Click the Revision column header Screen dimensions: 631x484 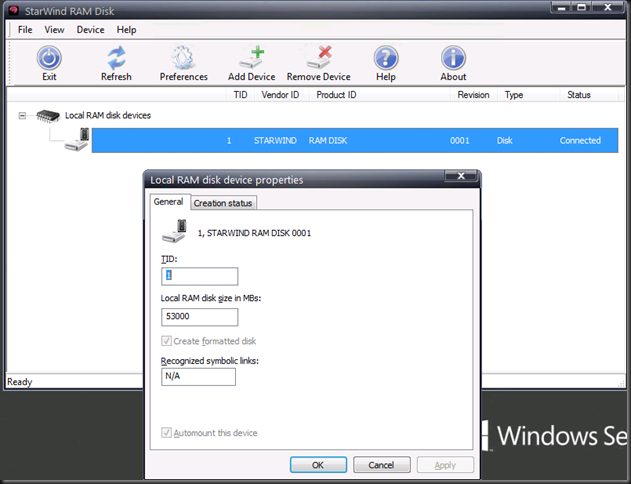pyautogui.click(x=473, y=95)
